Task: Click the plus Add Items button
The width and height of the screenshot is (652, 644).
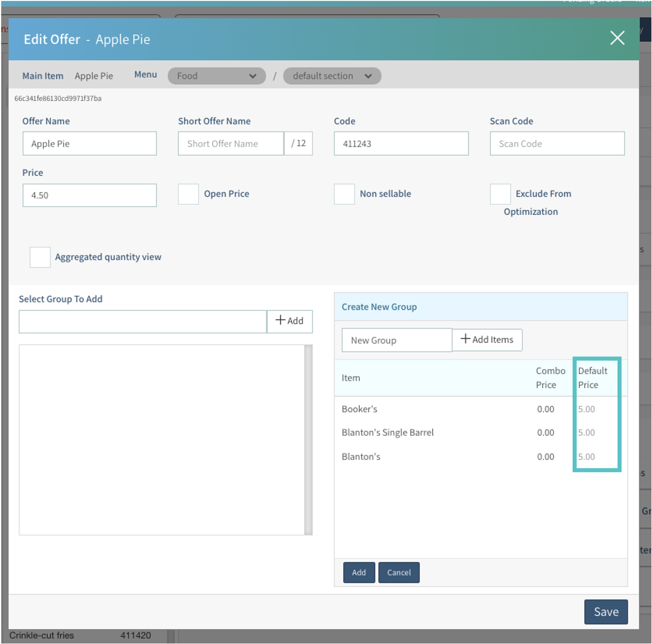Action: pyautogui.click(x=487, y=340)
